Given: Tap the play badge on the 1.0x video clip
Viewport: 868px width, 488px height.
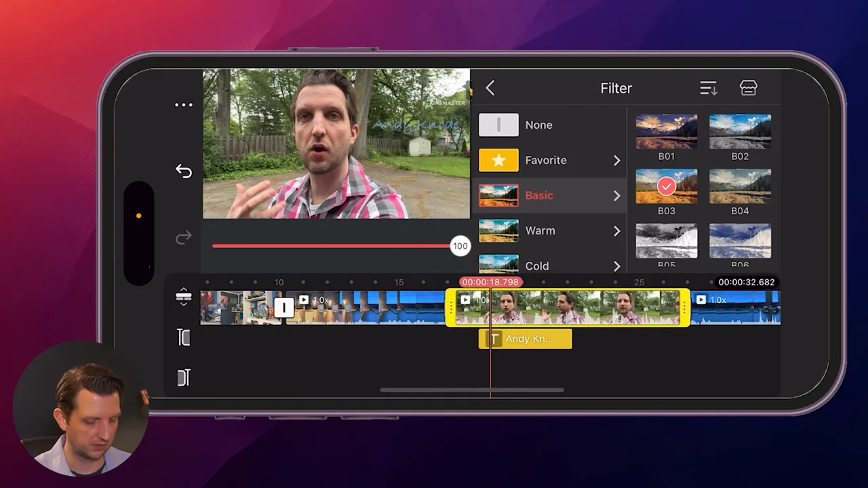Looking at the screenshot, I should click(303, 300).
